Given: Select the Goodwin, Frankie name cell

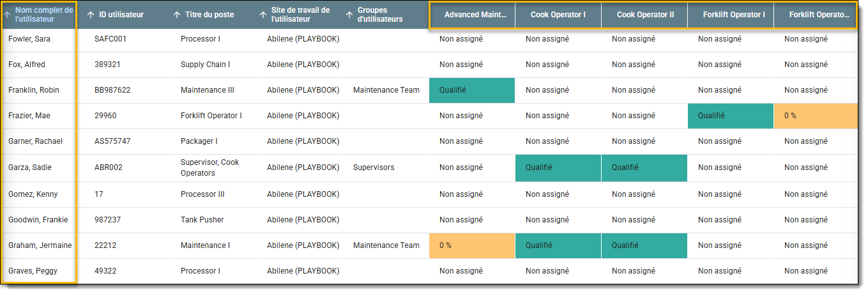Looking at the screenshot, I should [38, 220].
